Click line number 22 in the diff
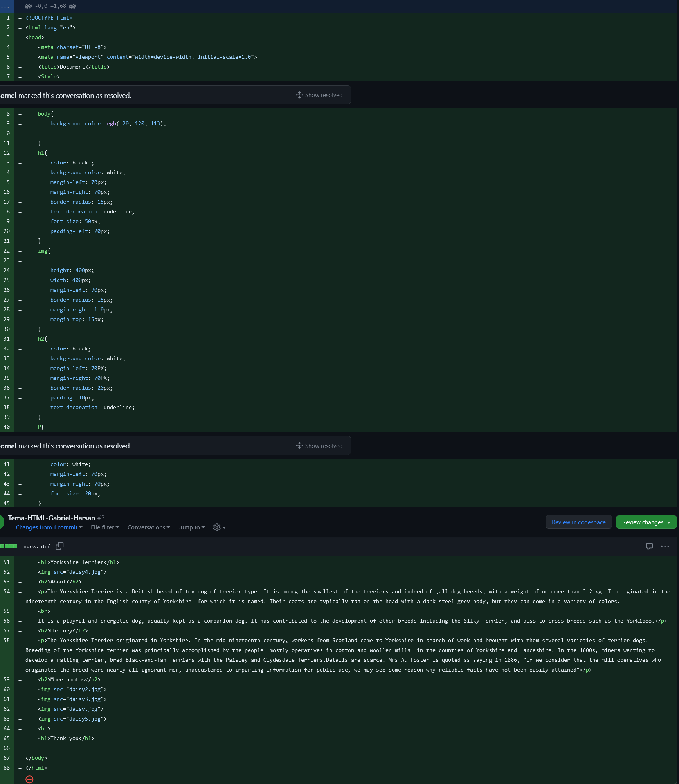The image size is (679, 784). point(7,251)
